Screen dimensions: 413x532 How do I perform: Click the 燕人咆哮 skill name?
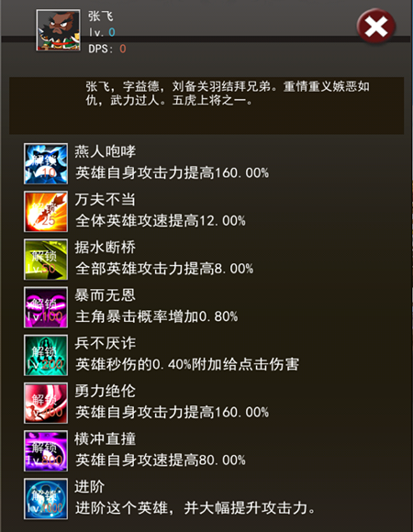point(106,151)
